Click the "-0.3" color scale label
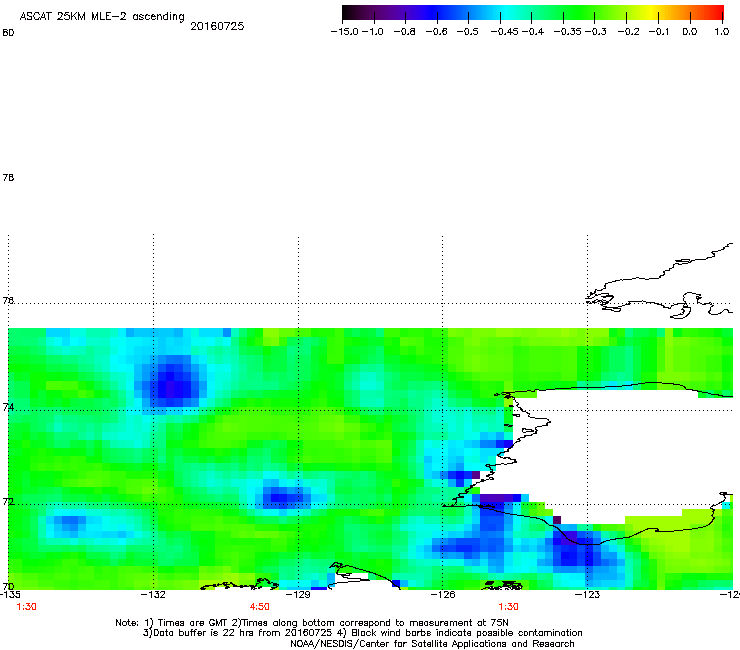The width and height of the screenshot is (740, 650). (x=596, y=32)
